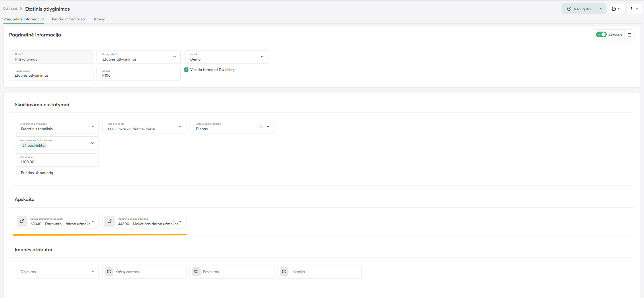
Task: Open the print options icon
Action: click(614, 9)
